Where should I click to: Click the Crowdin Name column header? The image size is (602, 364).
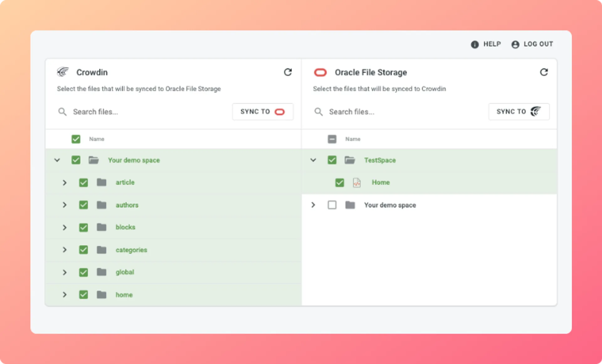point(97,139)
